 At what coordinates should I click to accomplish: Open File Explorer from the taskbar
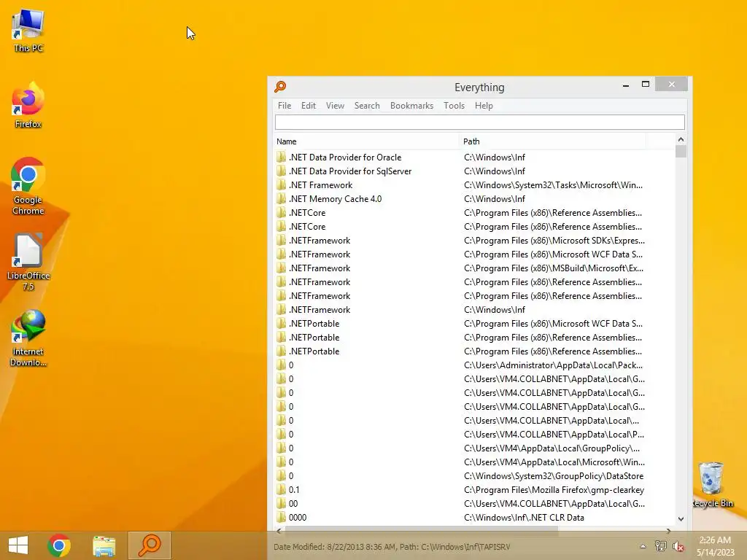click(104, 545)
